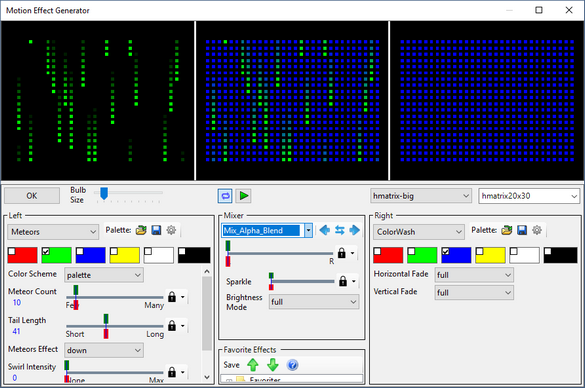Viewport: 585px width, 388px height.
Task: Open Tail Length lock options arrow
Action: point(182,326)
